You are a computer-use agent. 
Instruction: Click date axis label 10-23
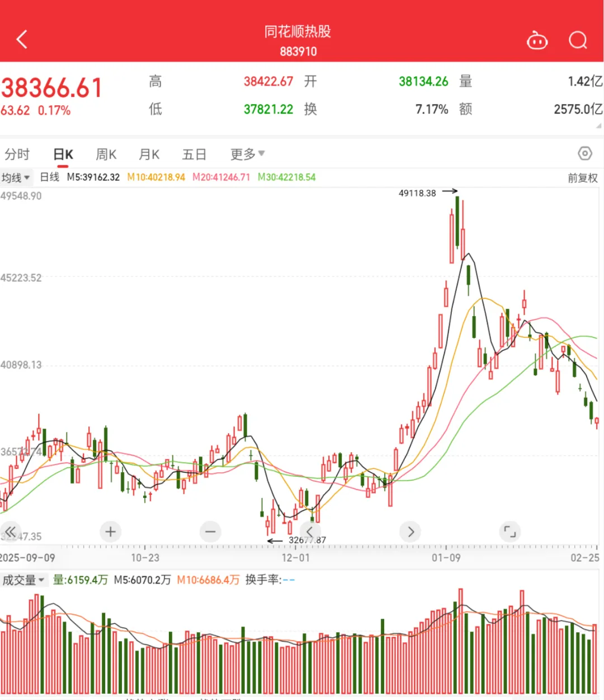[x=145, y=558]
